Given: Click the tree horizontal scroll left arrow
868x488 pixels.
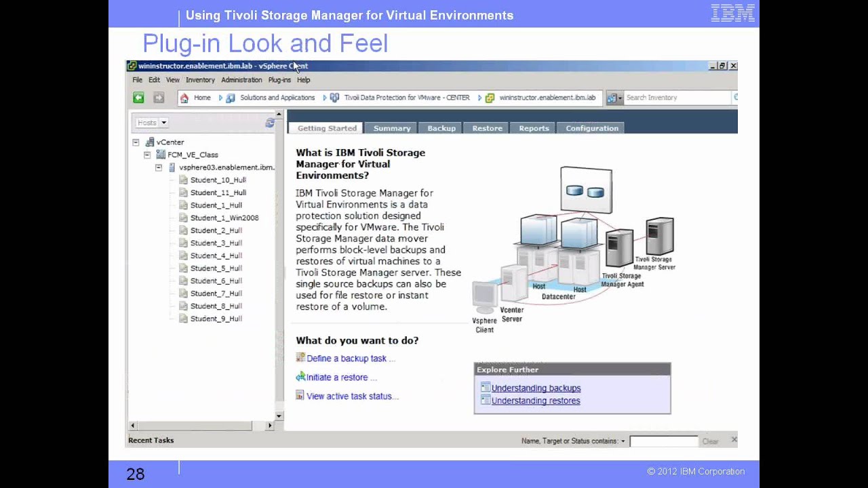Looking at the screenshot, I should coord(132,426).
